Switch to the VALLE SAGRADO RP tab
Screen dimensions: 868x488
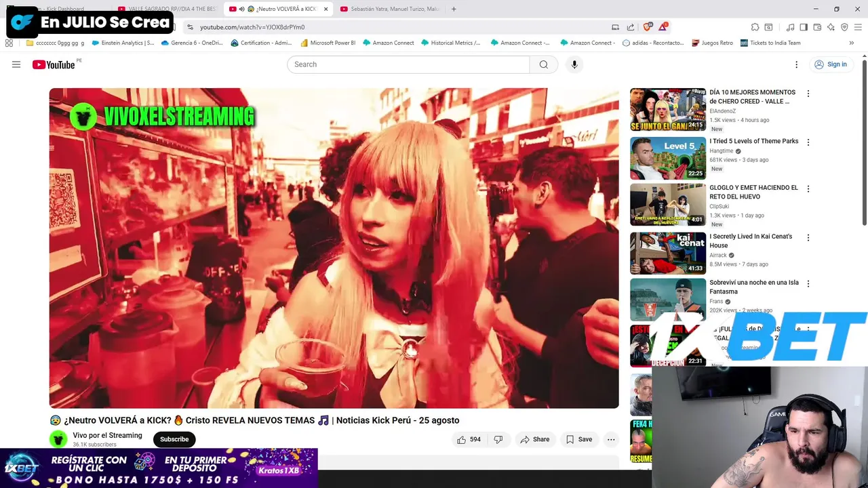166,9
